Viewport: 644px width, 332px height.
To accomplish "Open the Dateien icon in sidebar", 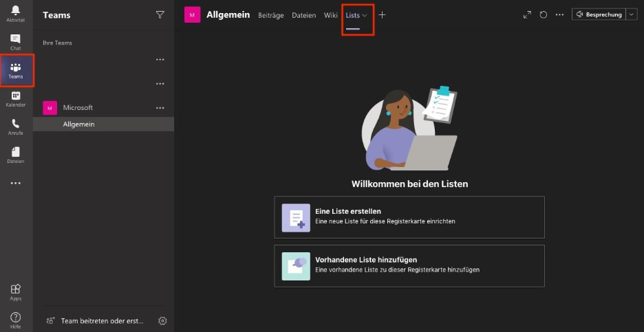I will click(x=16, y=152).
